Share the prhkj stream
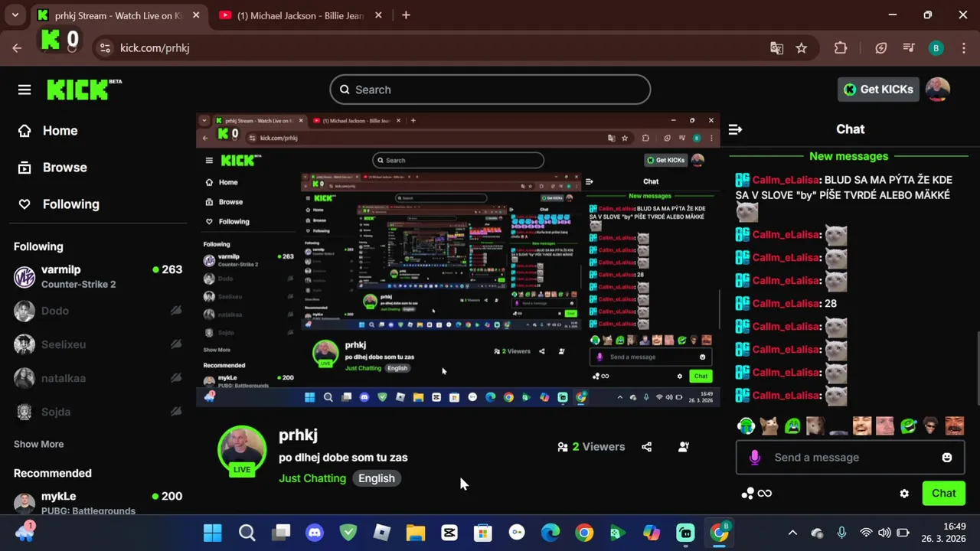 (647, 447)
